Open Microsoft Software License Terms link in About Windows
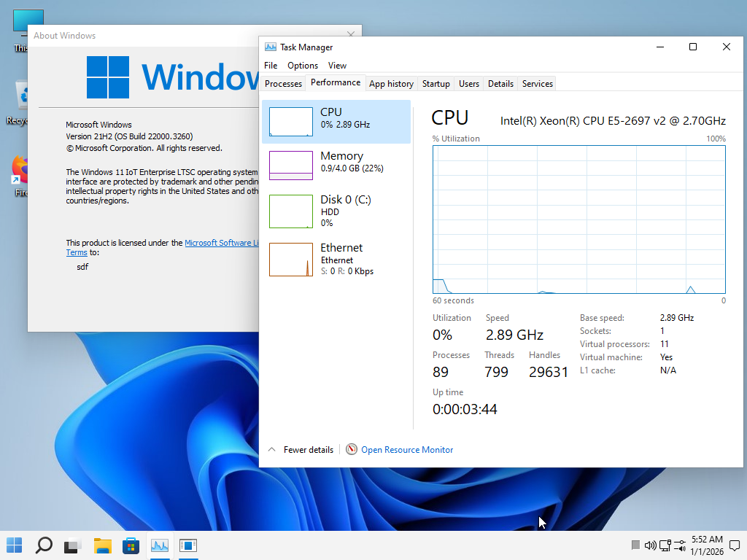Screen dimensions: 747x560 point(222,243)
